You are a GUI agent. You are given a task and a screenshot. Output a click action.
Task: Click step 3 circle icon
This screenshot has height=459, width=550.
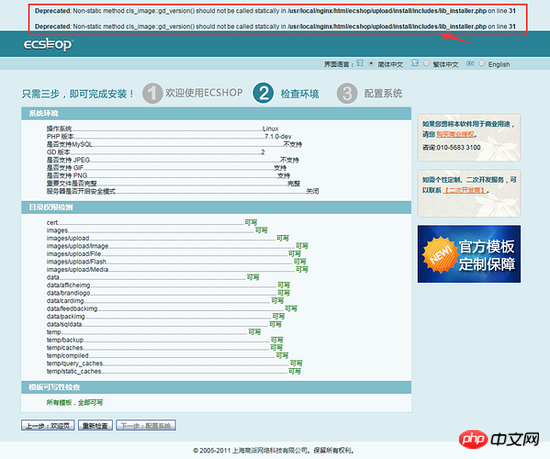[x=347, y=93]
